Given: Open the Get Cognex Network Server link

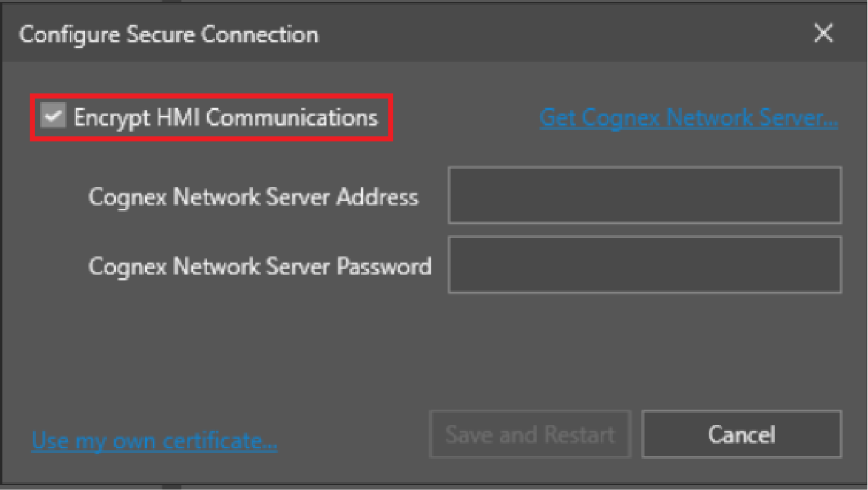Looking at the screenshot, I should [688, 117].
